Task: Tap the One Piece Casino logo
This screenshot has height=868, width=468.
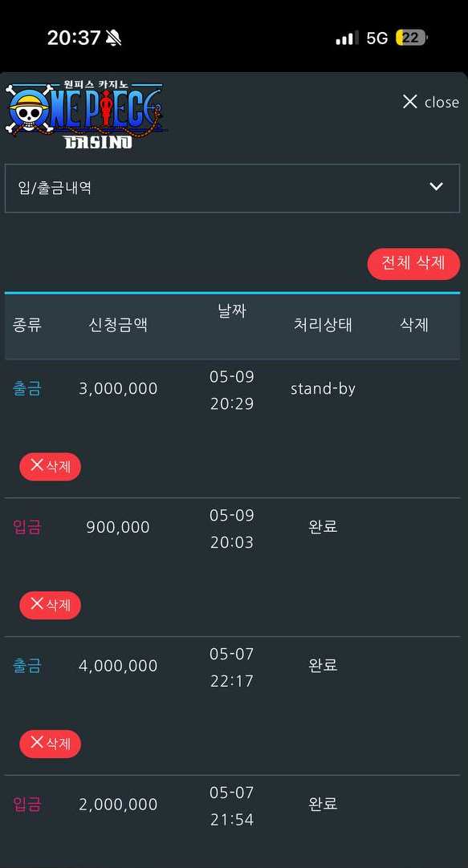Action: 86,116
